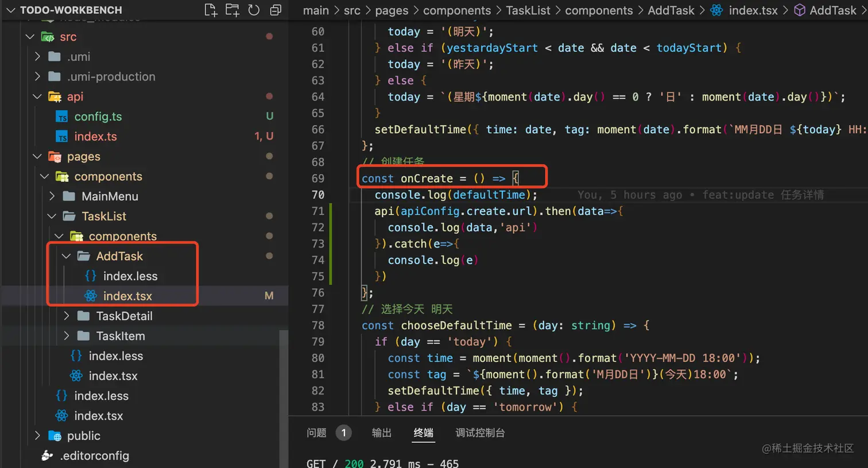Collapse all folders in Explorer
This screenshot has width=868, height=468.
pyautogui.click(x=276, y=10)
